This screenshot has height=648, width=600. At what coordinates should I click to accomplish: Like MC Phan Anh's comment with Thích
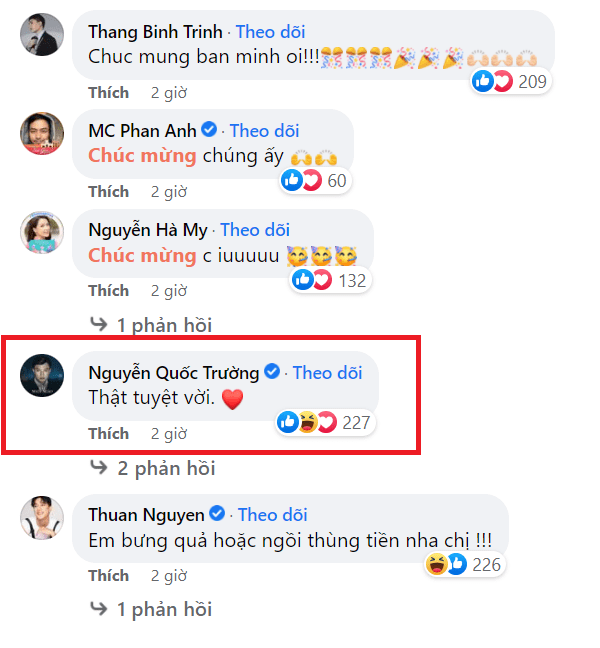(x=109, y=192)
